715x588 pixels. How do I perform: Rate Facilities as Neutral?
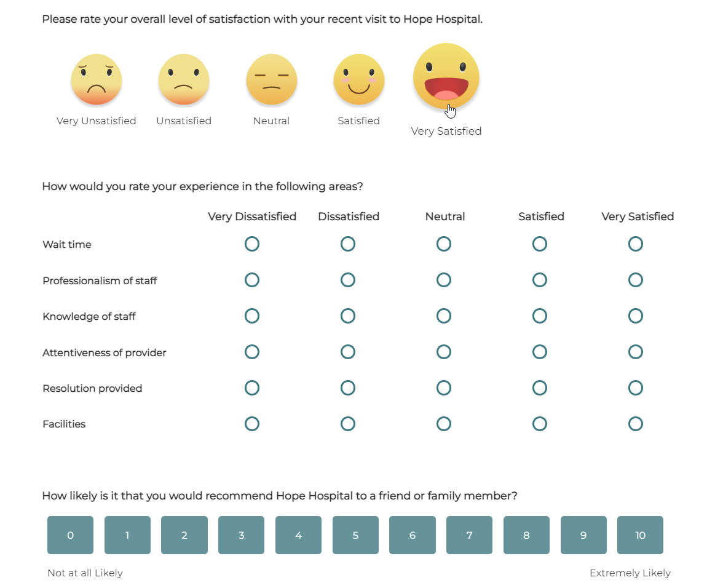pos(444,424)
